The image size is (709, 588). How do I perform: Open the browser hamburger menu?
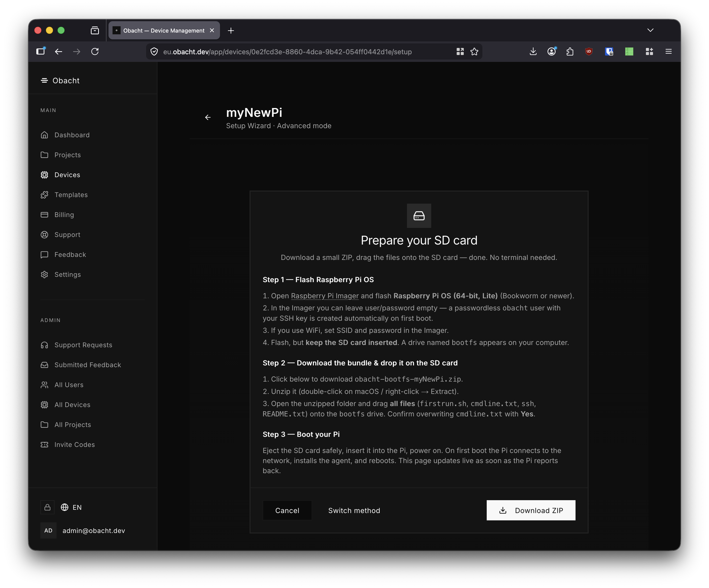point(668,51)
